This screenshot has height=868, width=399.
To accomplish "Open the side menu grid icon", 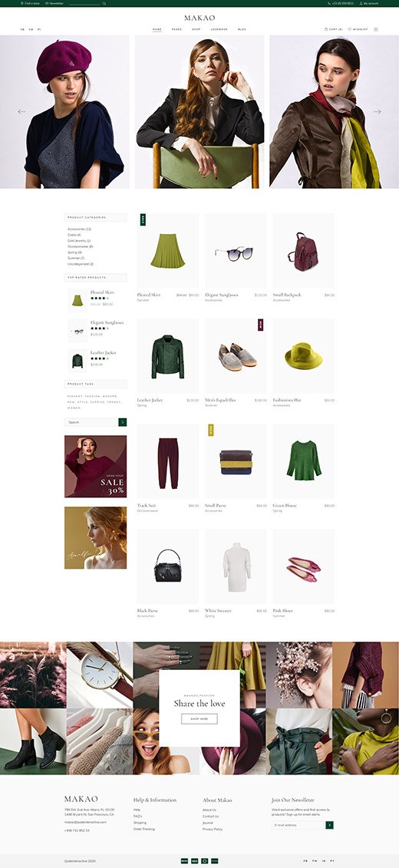I will tap(376, 29).
